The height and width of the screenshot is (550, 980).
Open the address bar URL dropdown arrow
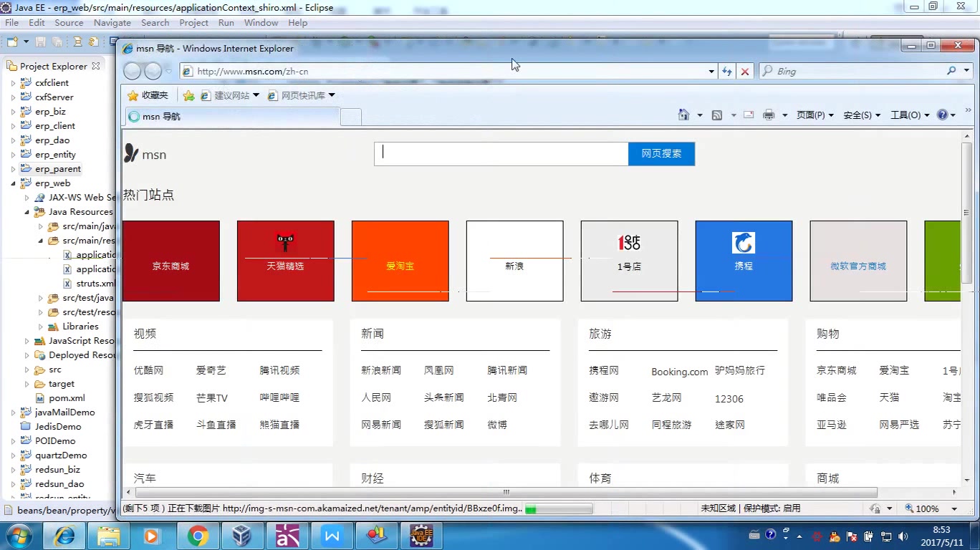pos(711,72)
